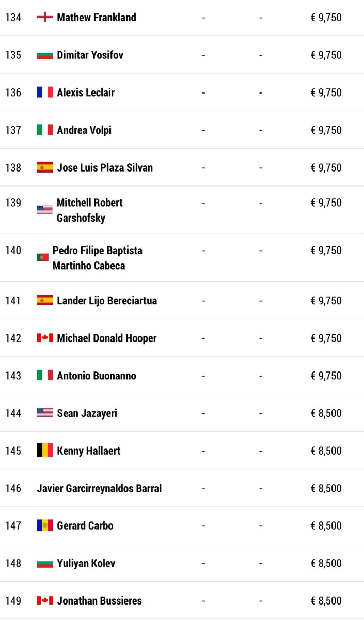Select Yuliyan Kolev's name
Viewport: 364px width, 620px height.
86,563
